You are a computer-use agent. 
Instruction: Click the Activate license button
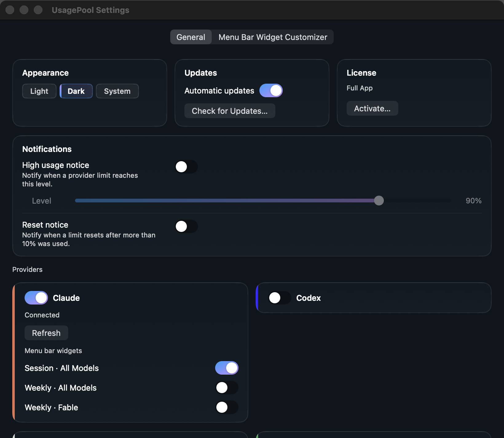pyautogui.click(x=372, y=108)
